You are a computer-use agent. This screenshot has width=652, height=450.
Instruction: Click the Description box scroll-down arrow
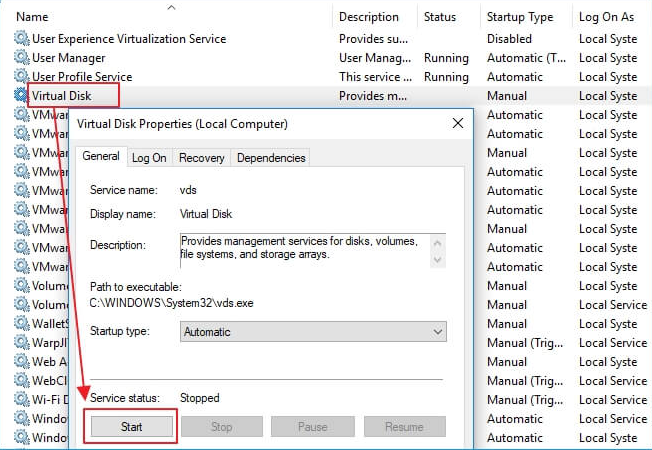point(437,260)
